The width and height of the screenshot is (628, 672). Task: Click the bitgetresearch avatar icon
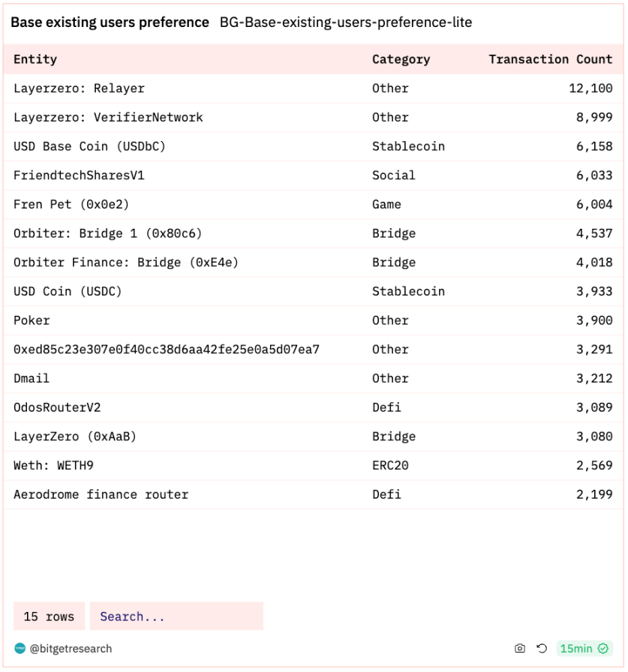(20, 649)
